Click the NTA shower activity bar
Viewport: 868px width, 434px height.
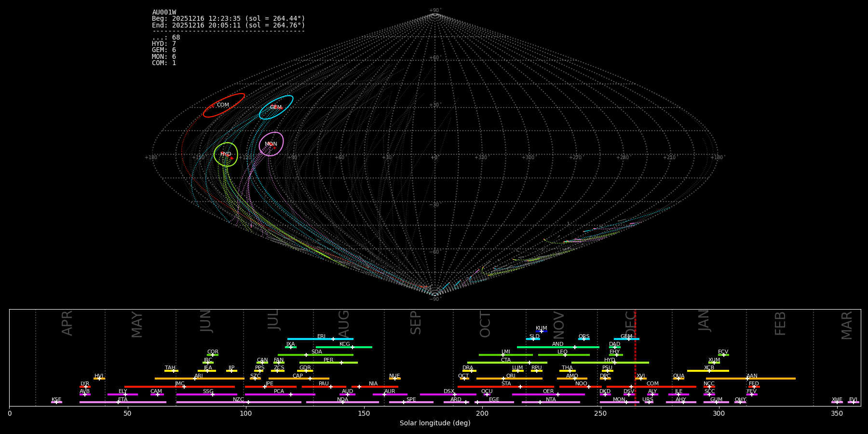[551, 402]
